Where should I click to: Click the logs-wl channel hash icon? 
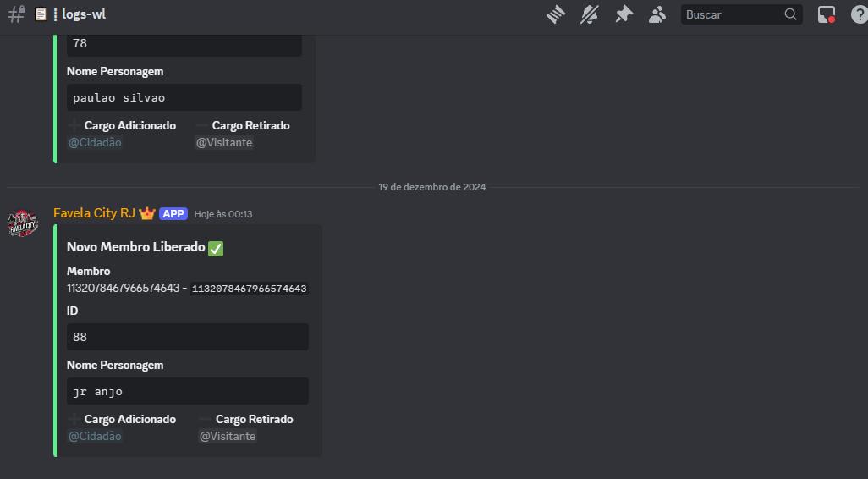16,14
